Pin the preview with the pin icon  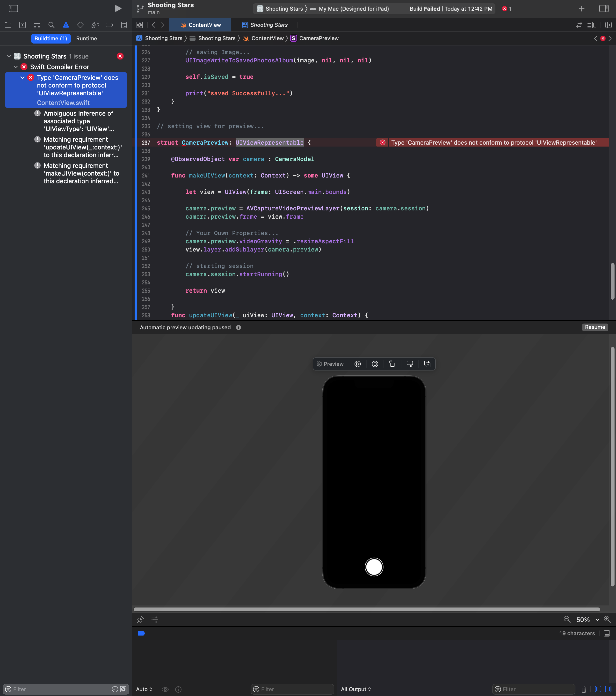(140, 619)
